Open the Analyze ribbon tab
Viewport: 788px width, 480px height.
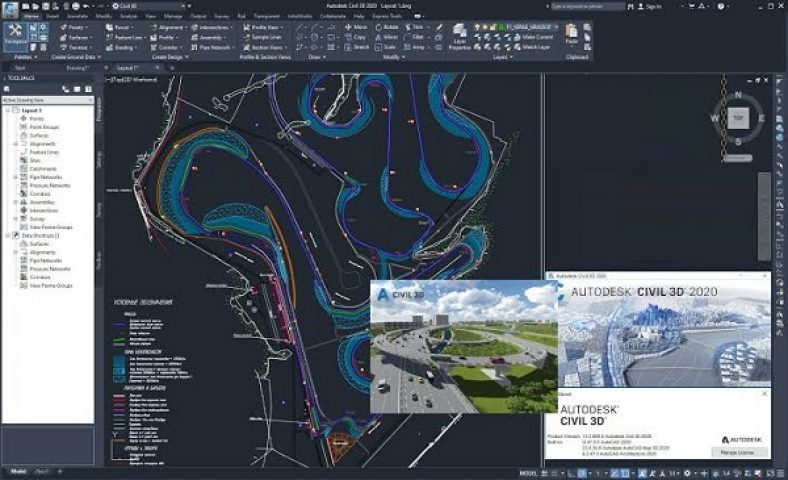[129, 16]
